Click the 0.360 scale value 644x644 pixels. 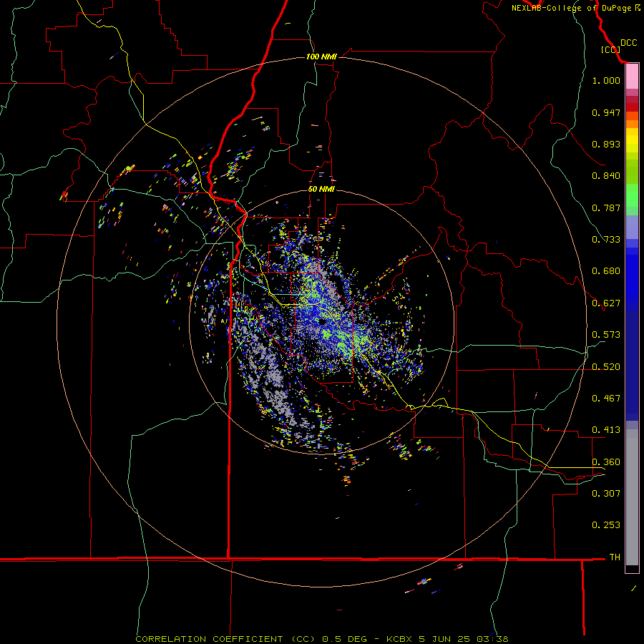click(x=606, y=462)
